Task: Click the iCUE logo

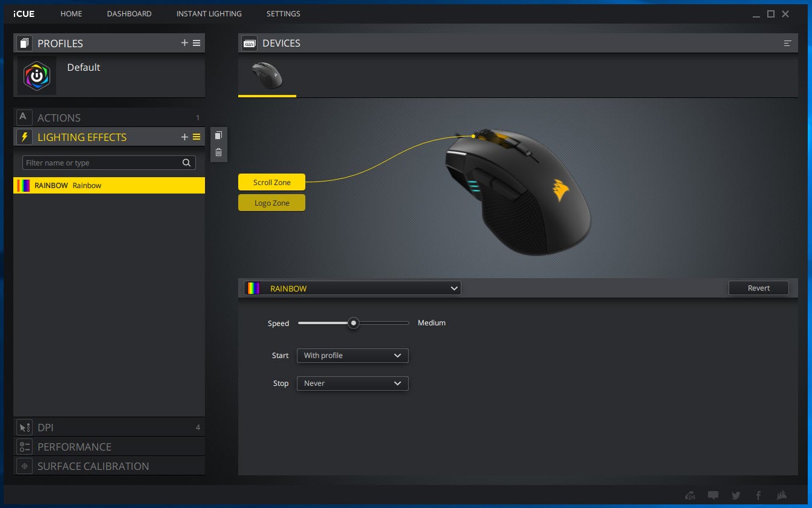Action: (23, 13)
